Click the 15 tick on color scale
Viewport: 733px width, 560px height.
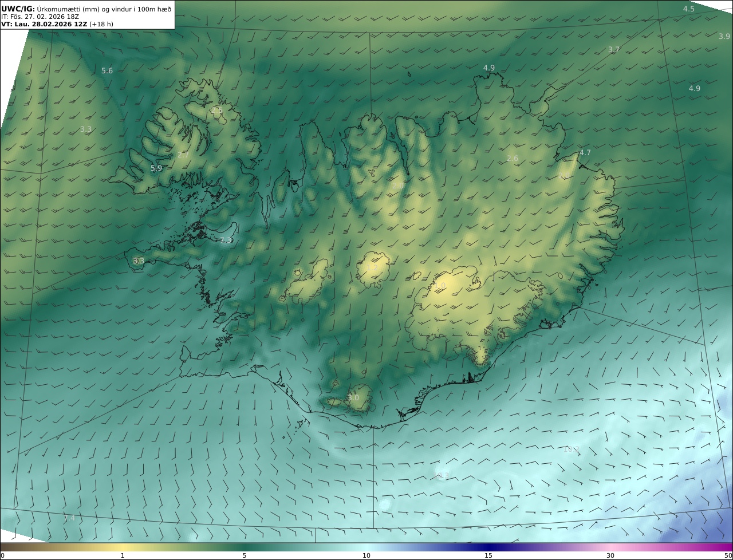pyautogui.click(x=488, y=555)
